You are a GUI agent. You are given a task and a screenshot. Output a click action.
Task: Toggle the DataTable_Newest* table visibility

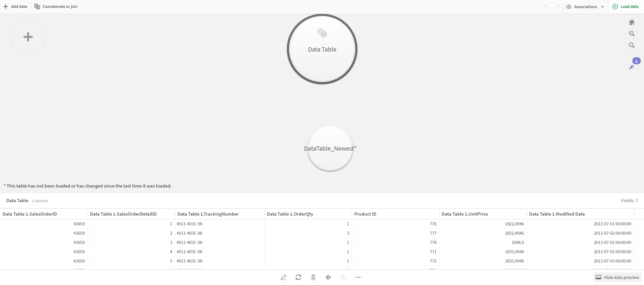329,148
